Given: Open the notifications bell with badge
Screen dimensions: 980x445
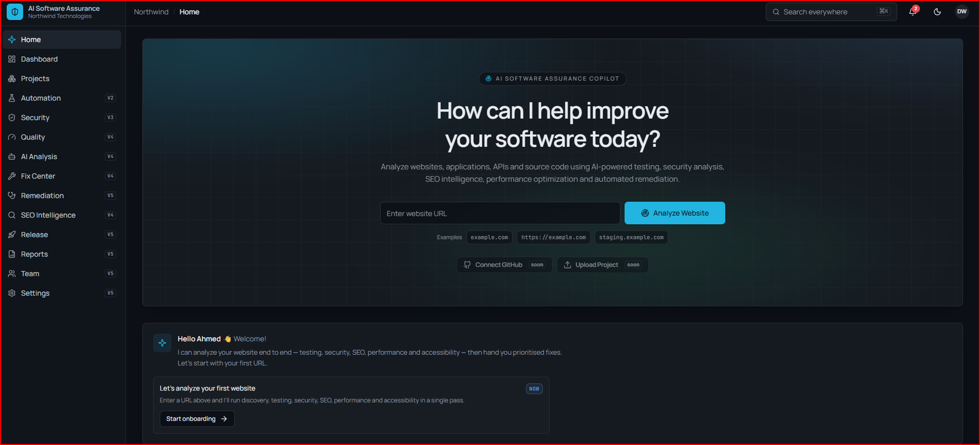Looking at the screenshot, I should tap(913, 12).
